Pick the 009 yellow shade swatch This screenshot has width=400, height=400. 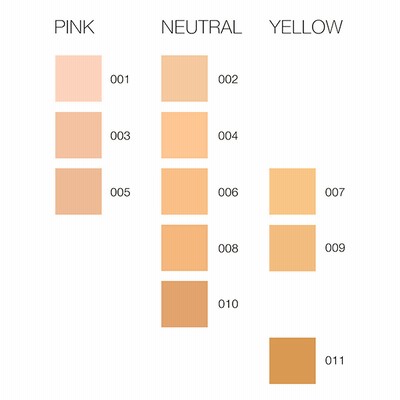(292, 248)
